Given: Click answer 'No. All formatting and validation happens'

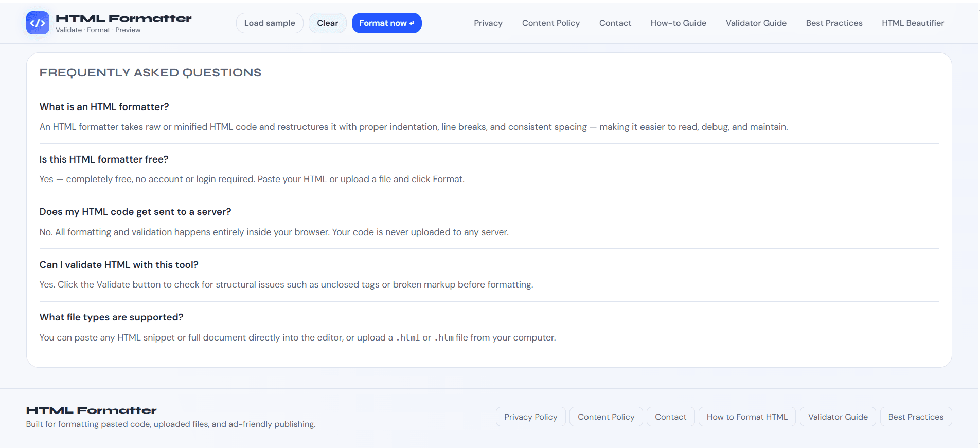Looking at the screenshot, I should [274, 232].
